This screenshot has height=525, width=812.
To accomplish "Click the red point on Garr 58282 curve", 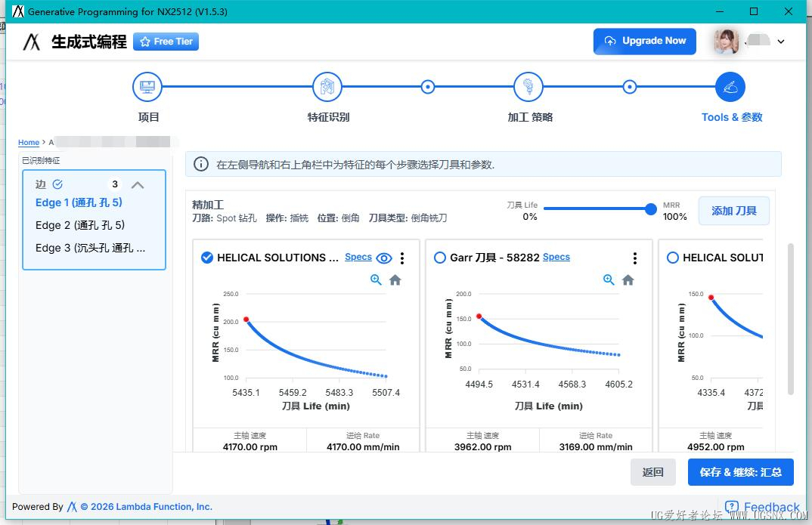I will pos(479,316).
